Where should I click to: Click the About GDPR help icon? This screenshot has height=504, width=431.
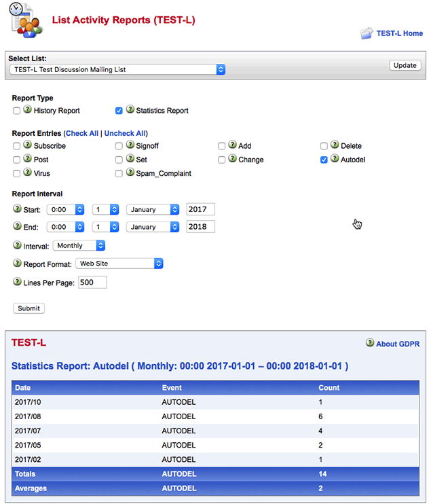tap(370, 342)
